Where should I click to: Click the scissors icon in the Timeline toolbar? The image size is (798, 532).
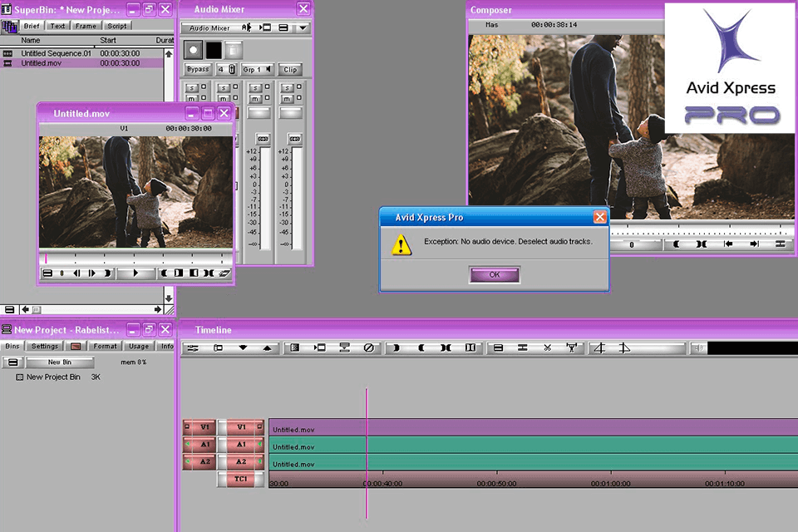pyautogui.click(x=547, y=348)
